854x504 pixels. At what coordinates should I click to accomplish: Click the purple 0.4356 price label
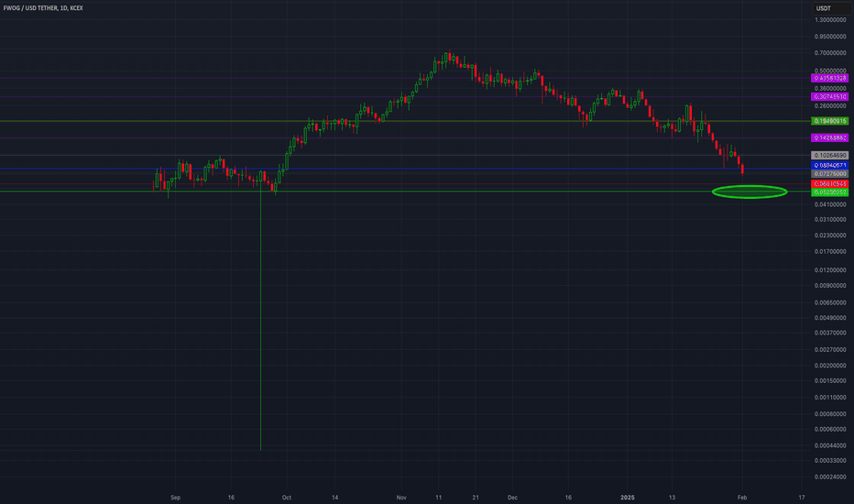(829, 79)
